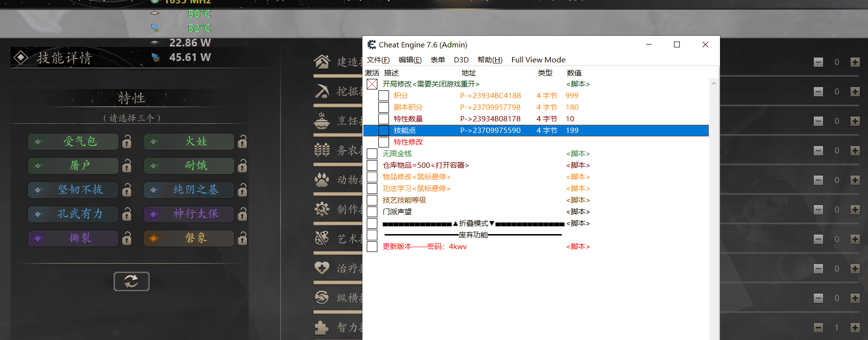Click the 务农 wheat skill icon

coord(322,150)
